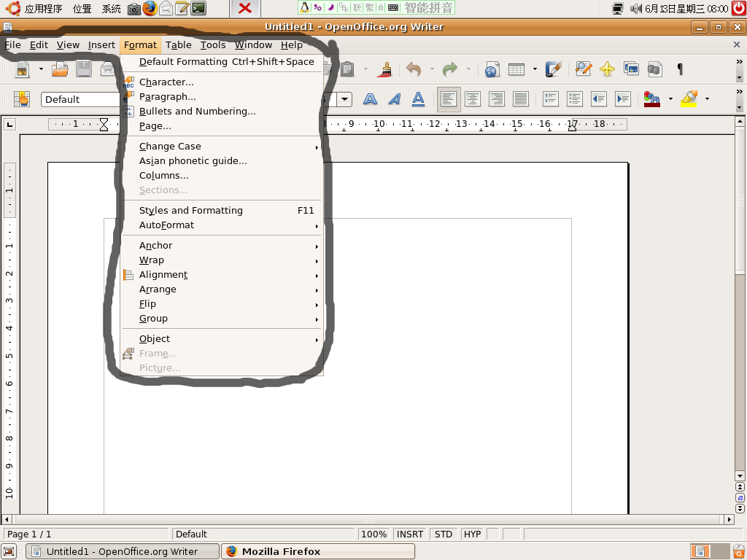Open the Table menu in the menu bar
The image size is (747, 560).
point(179,45)
